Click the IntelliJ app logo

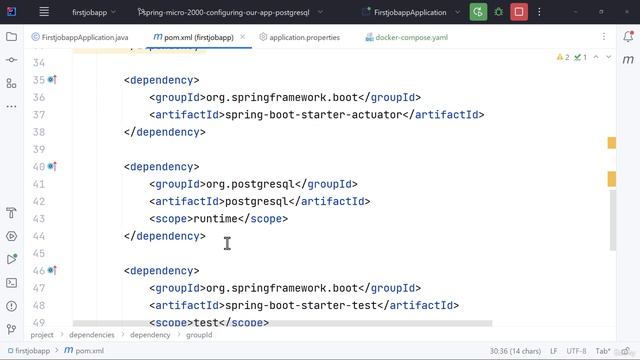11,12
